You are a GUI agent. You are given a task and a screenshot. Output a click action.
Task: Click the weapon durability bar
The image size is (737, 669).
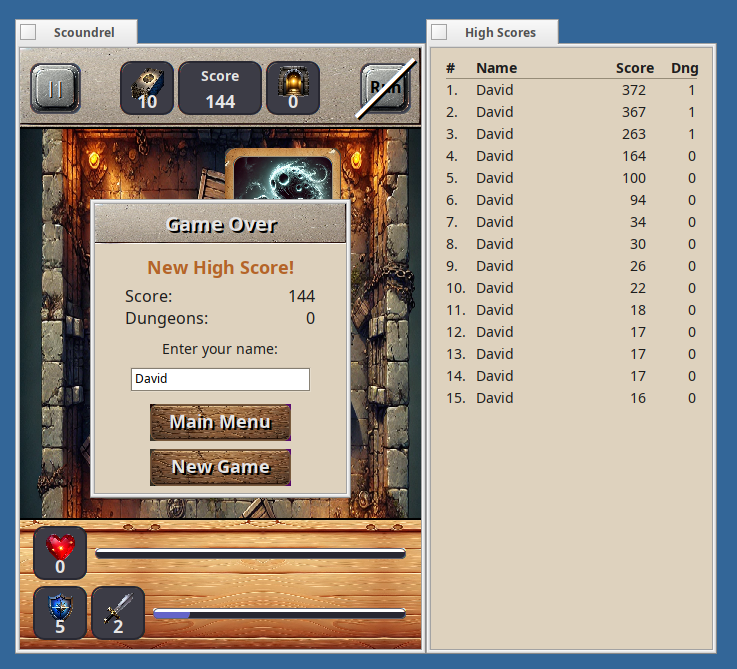279,613
